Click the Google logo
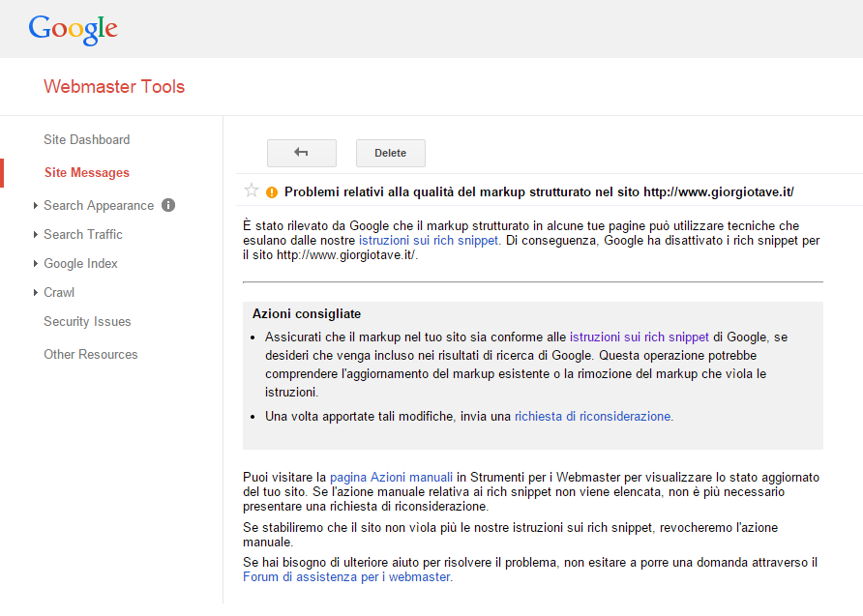This screenshot has height=616, width=863. tap(73, 29)
